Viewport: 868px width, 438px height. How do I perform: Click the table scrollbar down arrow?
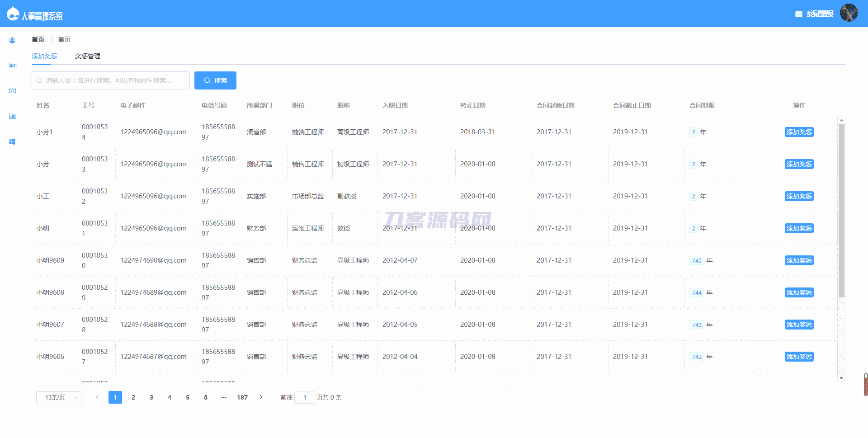point(841,378)
